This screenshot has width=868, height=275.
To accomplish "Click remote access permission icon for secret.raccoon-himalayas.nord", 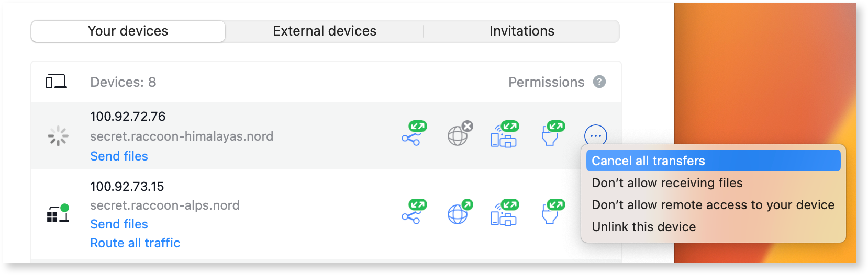I will coord(551,134).
